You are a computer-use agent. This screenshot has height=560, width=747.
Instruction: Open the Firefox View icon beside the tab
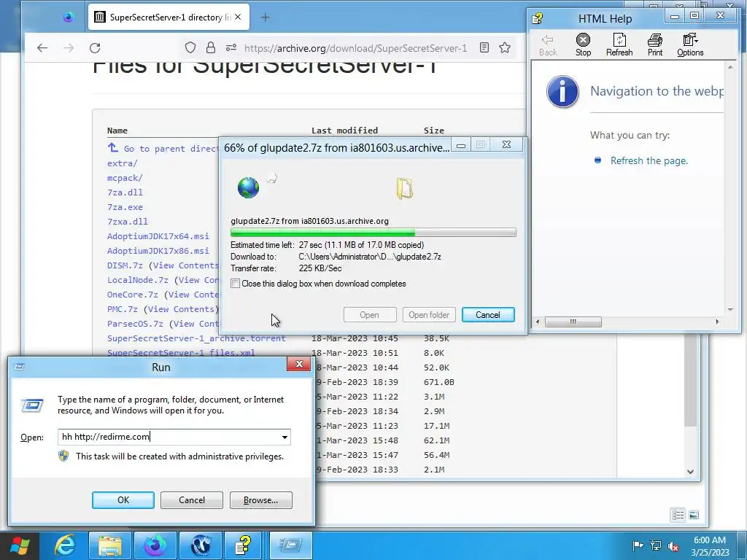tap(69, 17)
